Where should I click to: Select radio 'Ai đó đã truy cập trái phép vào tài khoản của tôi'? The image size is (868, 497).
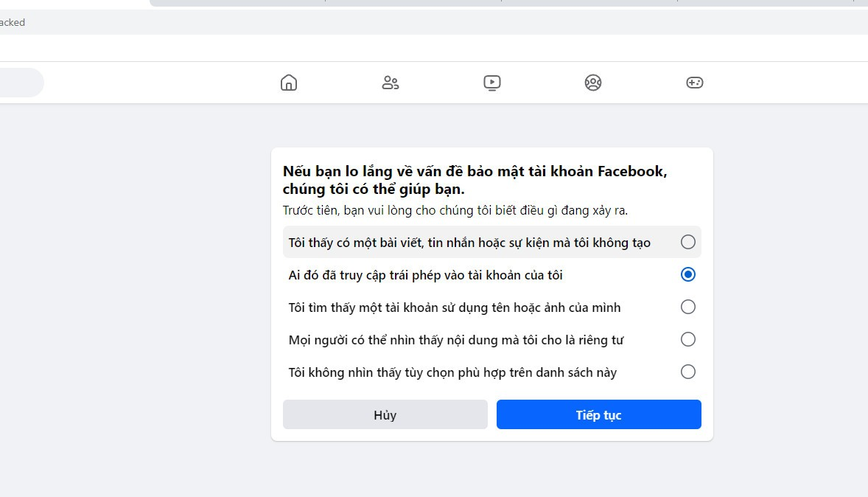click(x=687, y=274)
